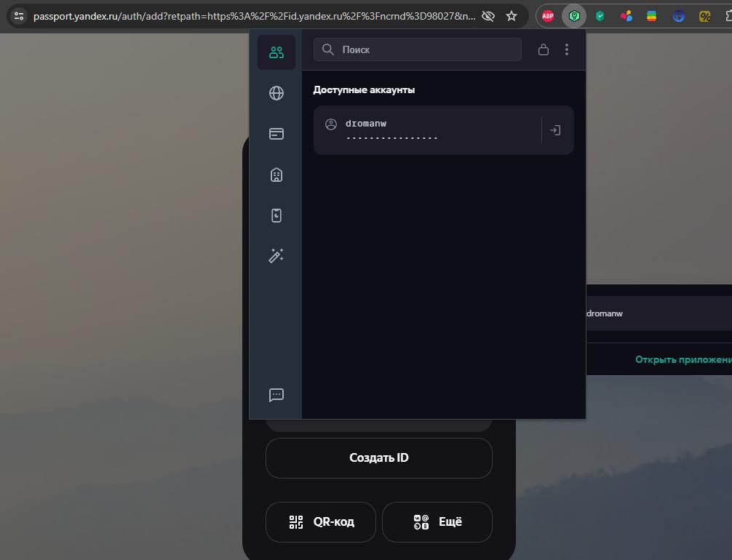Viewport: 732px width, 560px height.
Task: Click the AdBlock Plus extension icon
Action: click(x=548, y=16)
